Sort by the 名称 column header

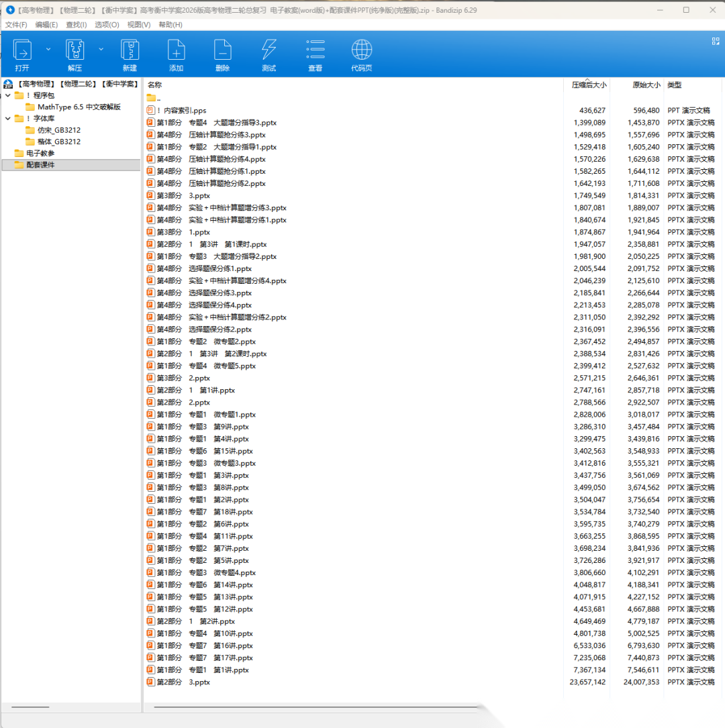coord(155,85)
